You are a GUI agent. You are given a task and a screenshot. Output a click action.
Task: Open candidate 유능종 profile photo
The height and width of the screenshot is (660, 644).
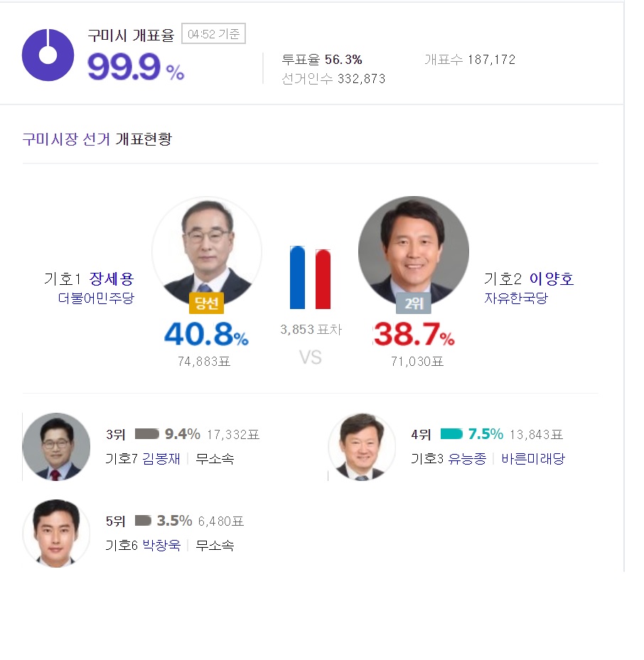pyautogui.click(x=362, y=447)
